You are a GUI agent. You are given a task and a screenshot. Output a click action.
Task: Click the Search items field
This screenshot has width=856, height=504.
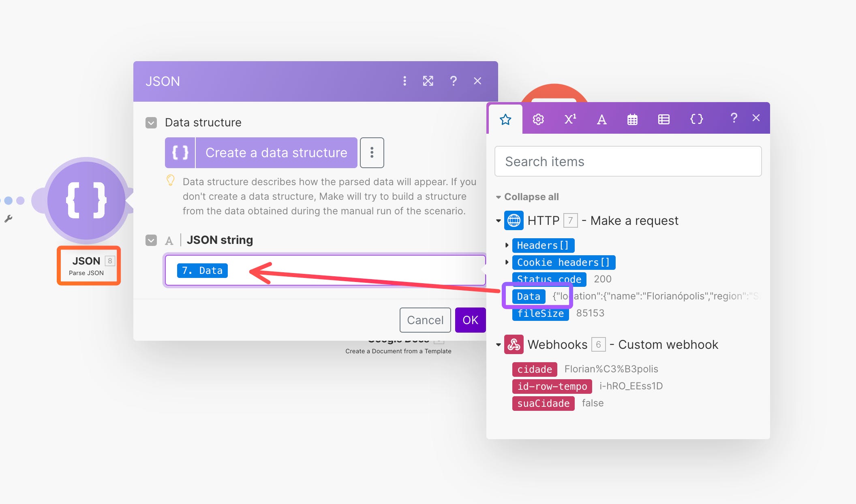[627, 161]
